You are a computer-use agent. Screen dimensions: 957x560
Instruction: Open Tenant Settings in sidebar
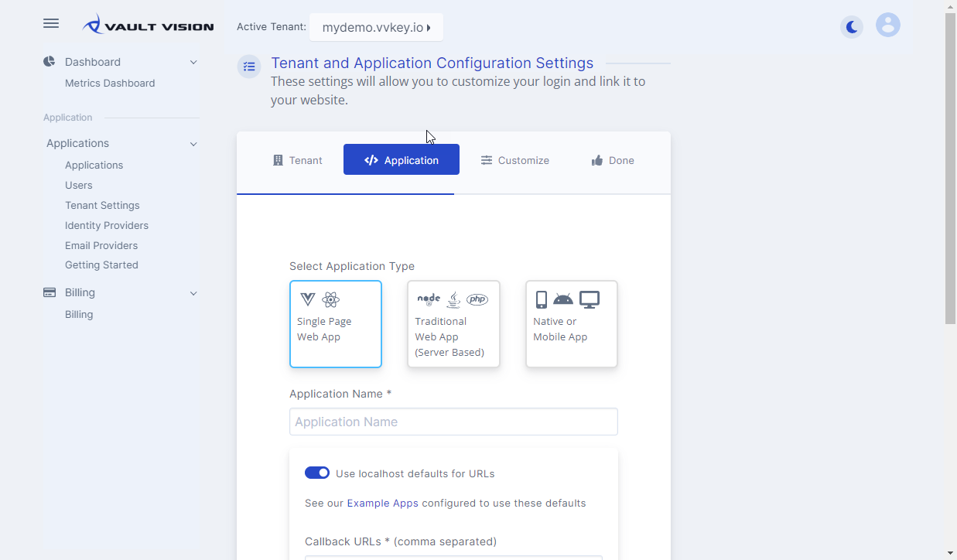click(x=102, y=205)
